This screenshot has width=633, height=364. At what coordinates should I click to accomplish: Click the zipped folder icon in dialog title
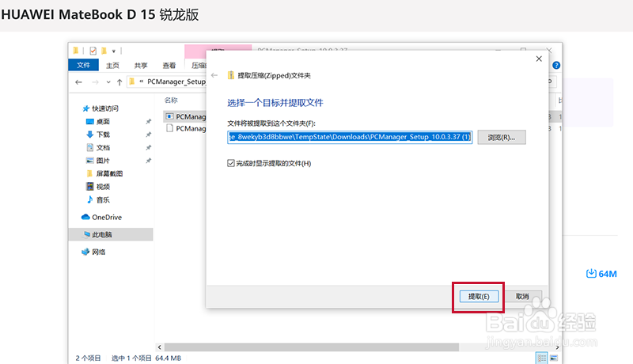pyautogui.click(x=230, y=75)
